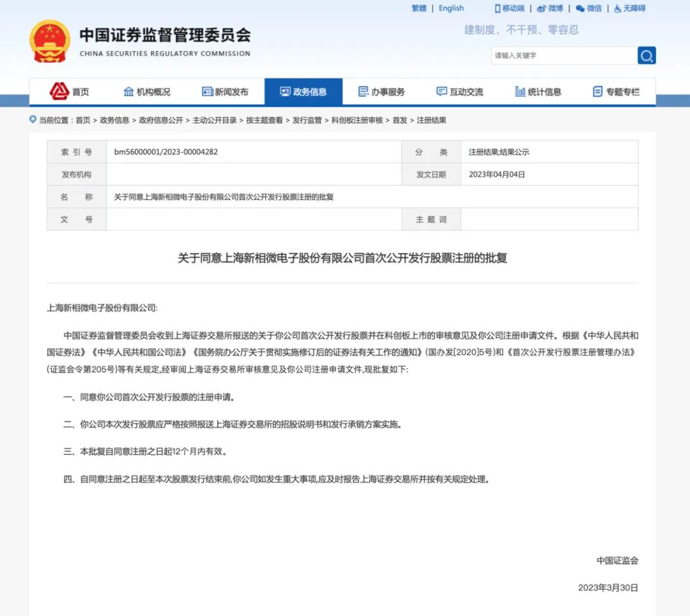Screen dimensions: 690x616
Task: Go to 首发 in the breadcrumb
Action: click(x=399, y=120)
